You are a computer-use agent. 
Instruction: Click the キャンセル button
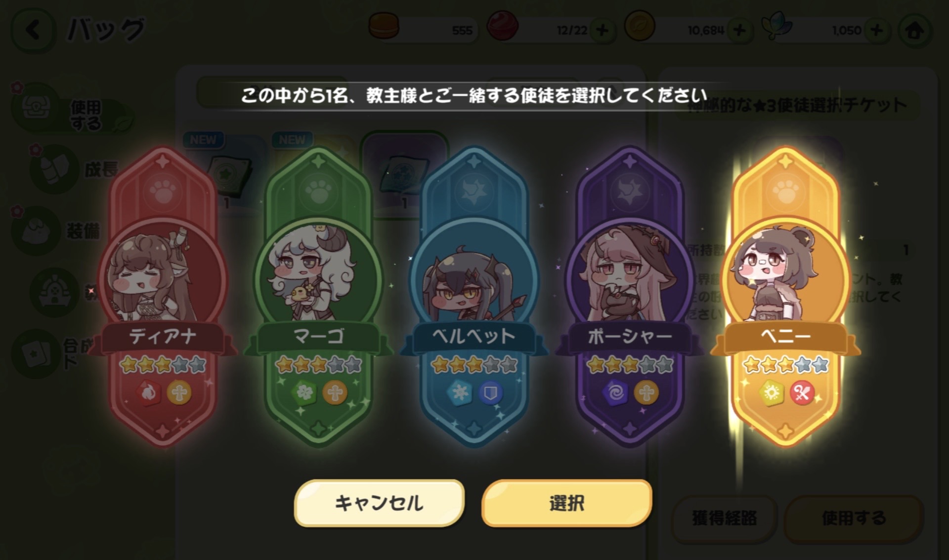(379, 503)
